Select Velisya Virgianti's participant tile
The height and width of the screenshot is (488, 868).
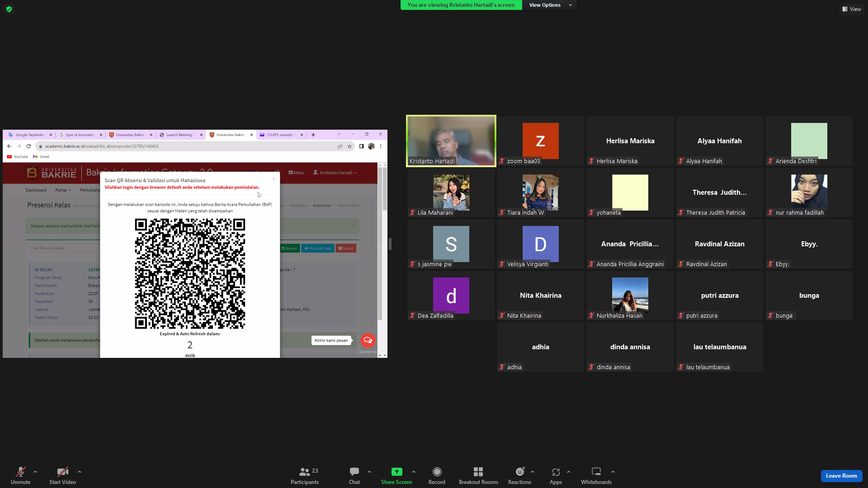(x=541, y=244)
